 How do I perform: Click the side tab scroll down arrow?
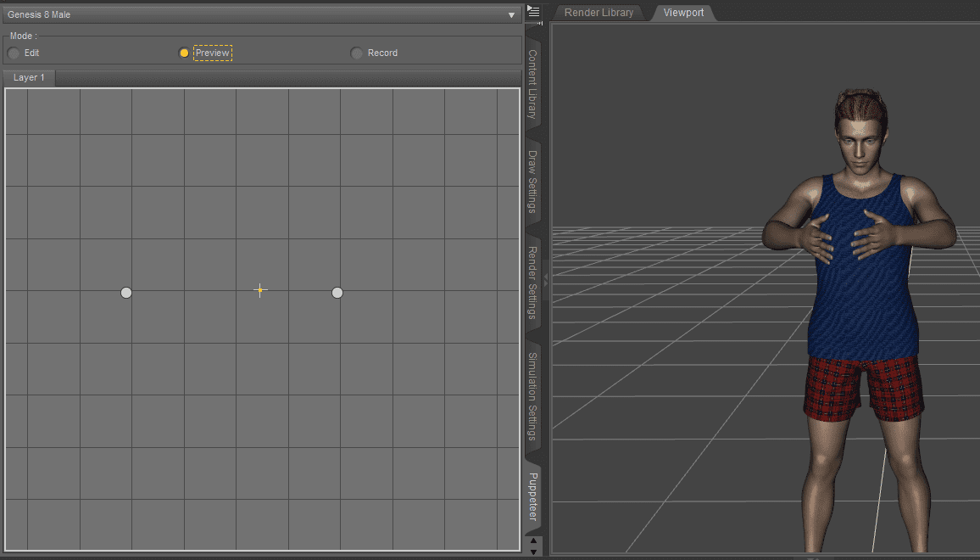coord(533,552)
